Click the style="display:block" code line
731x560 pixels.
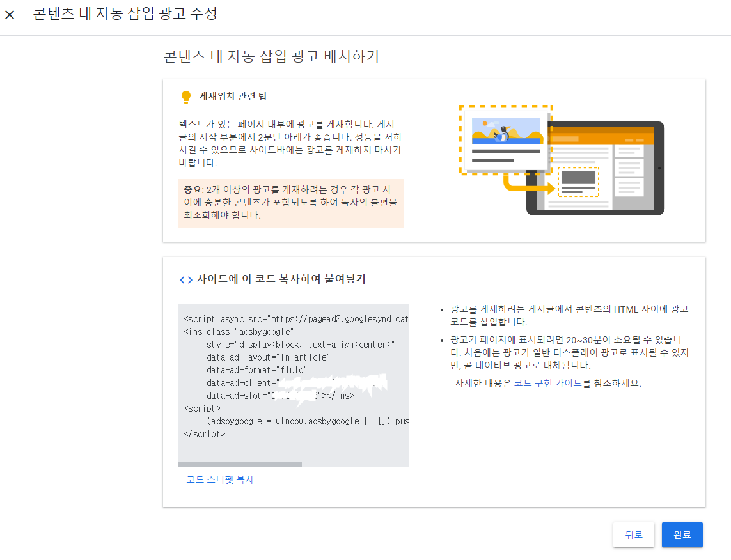tap(301, 345)
